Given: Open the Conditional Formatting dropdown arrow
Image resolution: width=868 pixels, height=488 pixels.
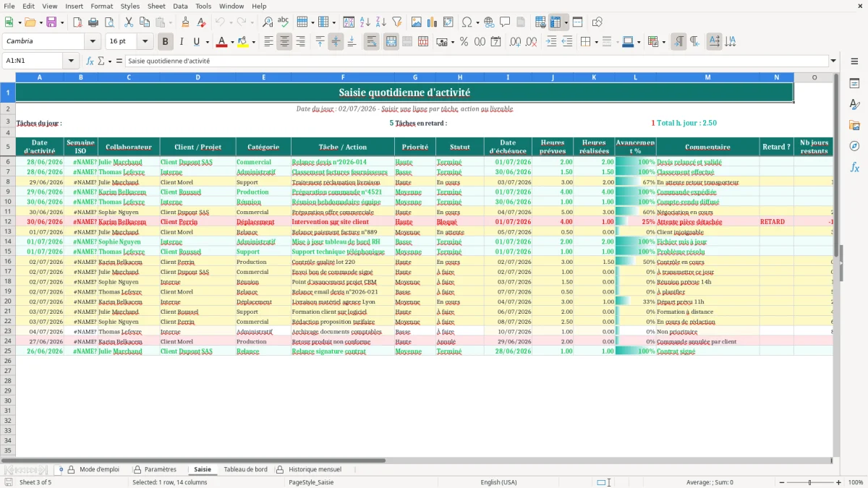Looking at the screenshot, I should [663, 42].
